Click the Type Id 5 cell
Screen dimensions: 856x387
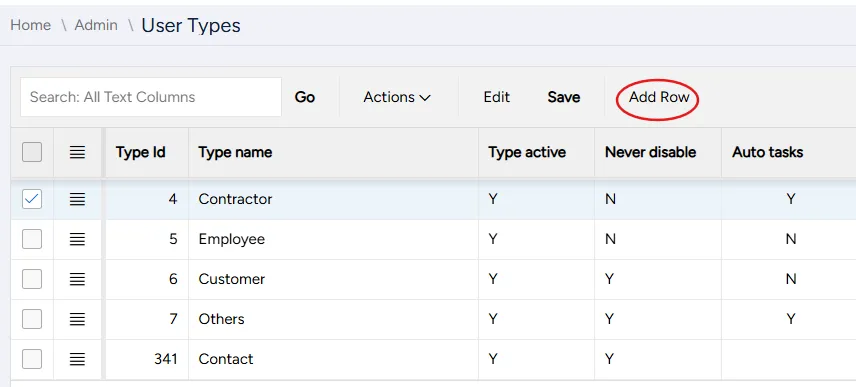pyautogui.click(x=147, y=239)
